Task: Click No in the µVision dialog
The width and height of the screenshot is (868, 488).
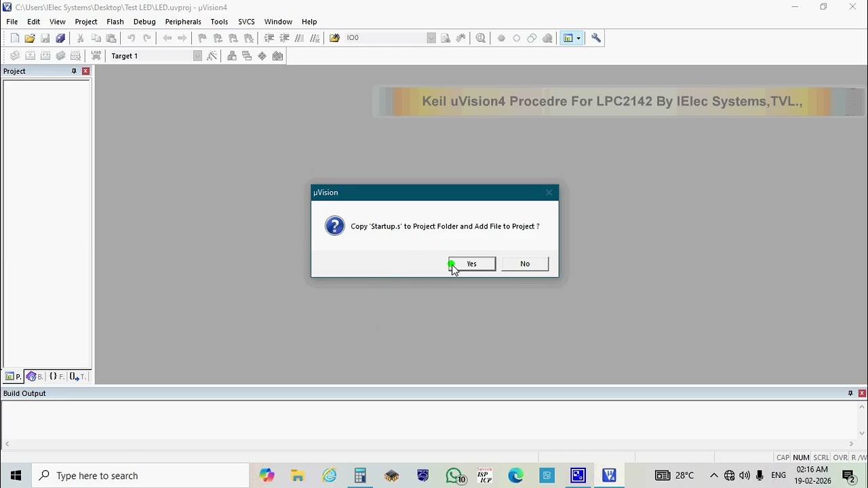Action: [x=525, y=264]
